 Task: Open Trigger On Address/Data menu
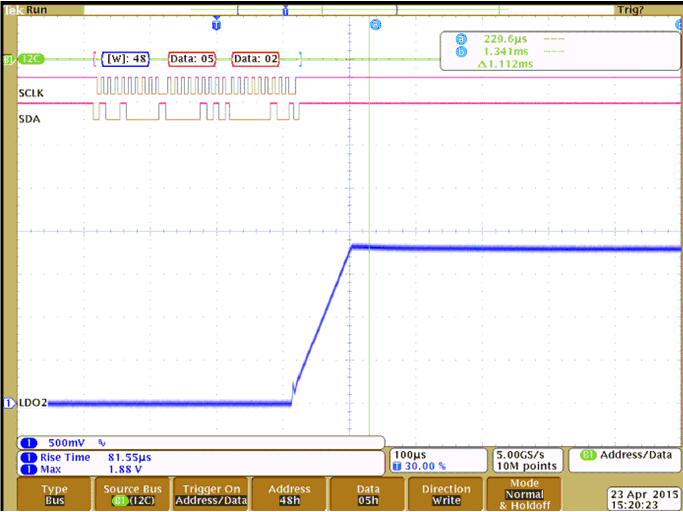tap(211, 494)
